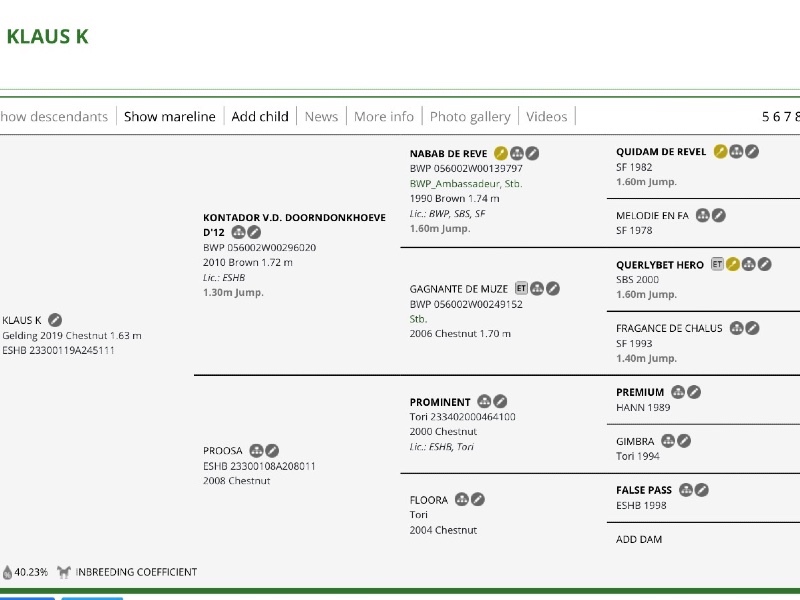Follow the QUERLYBET HERO name link
Image resolution: width=800 pixels, height=600 pixels.
click(660, 265)
